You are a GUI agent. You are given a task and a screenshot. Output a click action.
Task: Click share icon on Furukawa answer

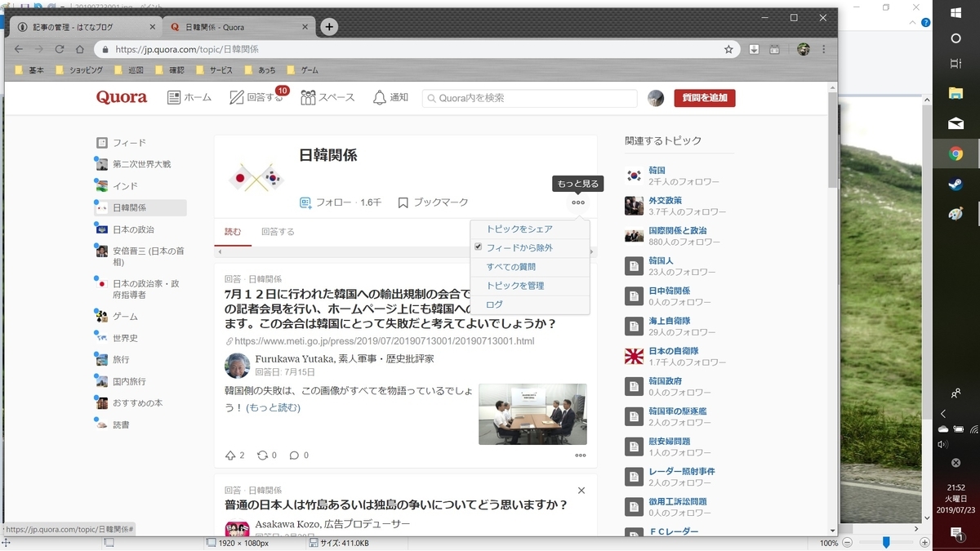[x=262, y=455]
